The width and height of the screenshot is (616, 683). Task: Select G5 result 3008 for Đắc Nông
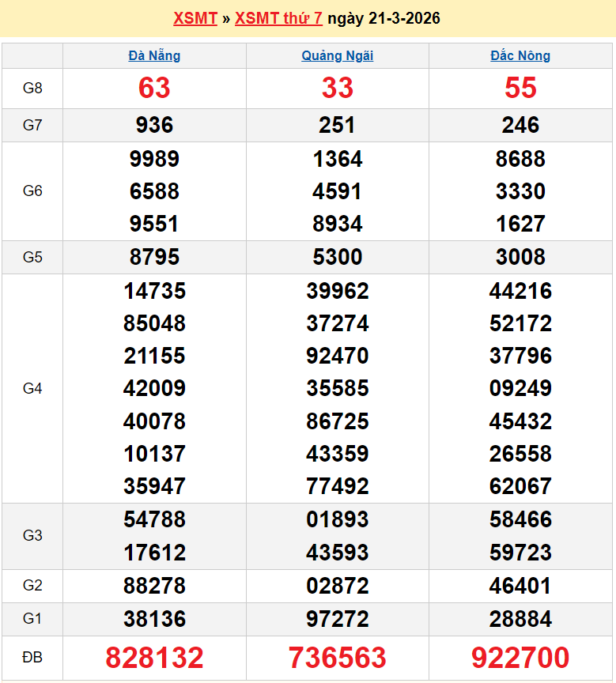520,257
